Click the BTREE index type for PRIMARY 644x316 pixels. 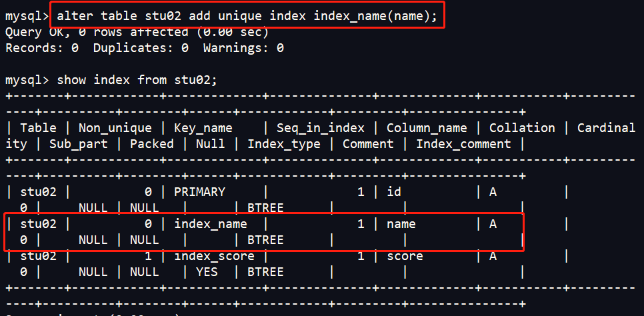(265, 208)
